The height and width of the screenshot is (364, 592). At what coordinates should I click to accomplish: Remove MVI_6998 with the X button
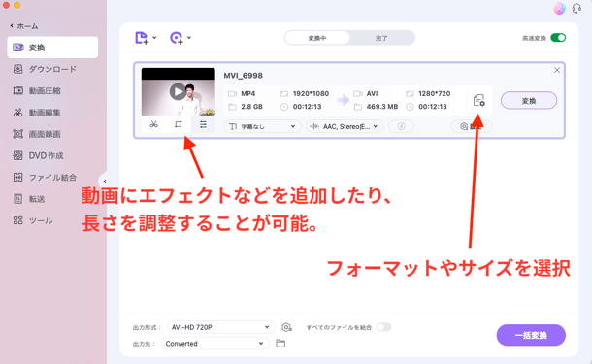point(557,70)
